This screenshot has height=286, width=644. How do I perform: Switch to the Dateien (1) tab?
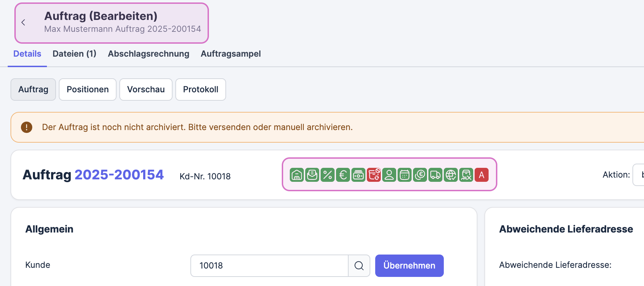click(74, 54)
